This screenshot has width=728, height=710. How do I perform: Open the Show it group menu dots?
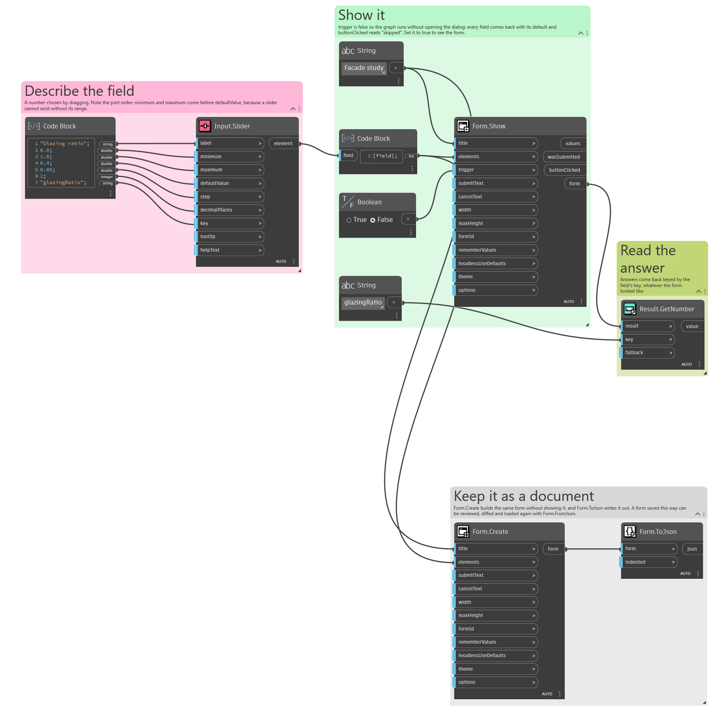coord(587,33)
